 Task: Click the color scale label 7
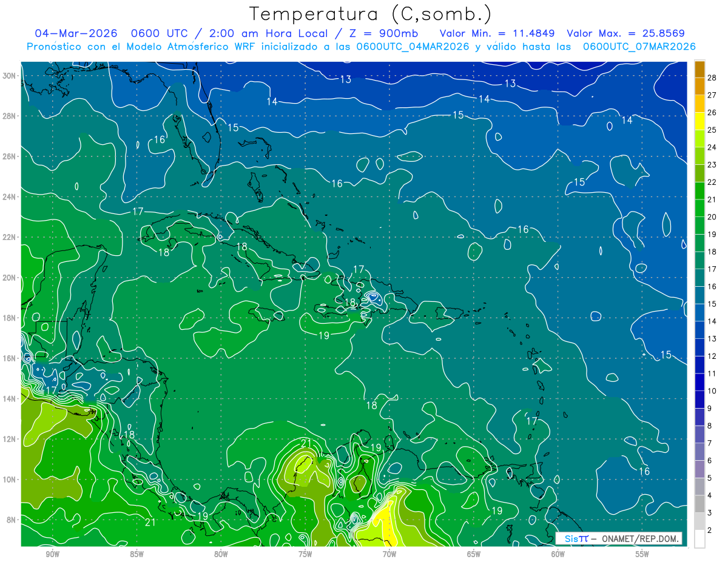(x=710, y=443)
